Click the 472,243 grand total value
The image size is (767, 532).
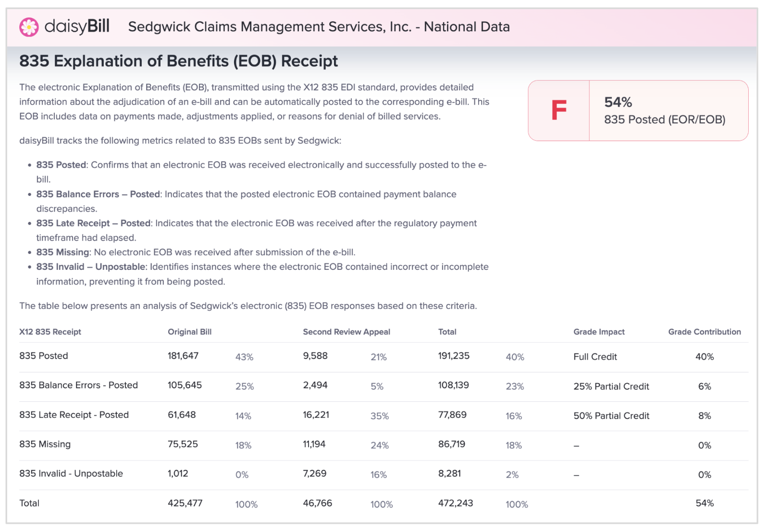point(455,503)
